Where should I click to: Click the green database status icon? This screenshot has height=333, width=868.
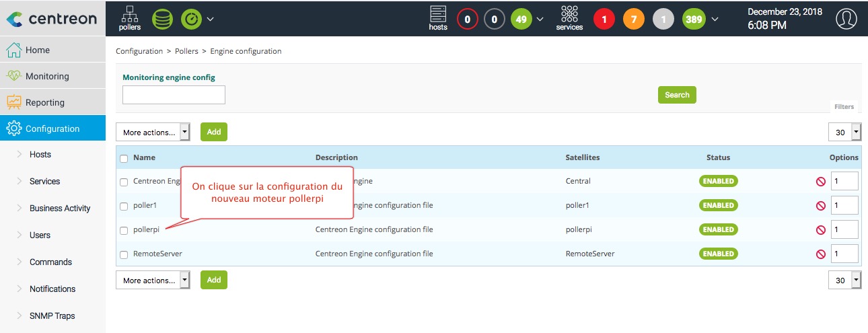162,19
